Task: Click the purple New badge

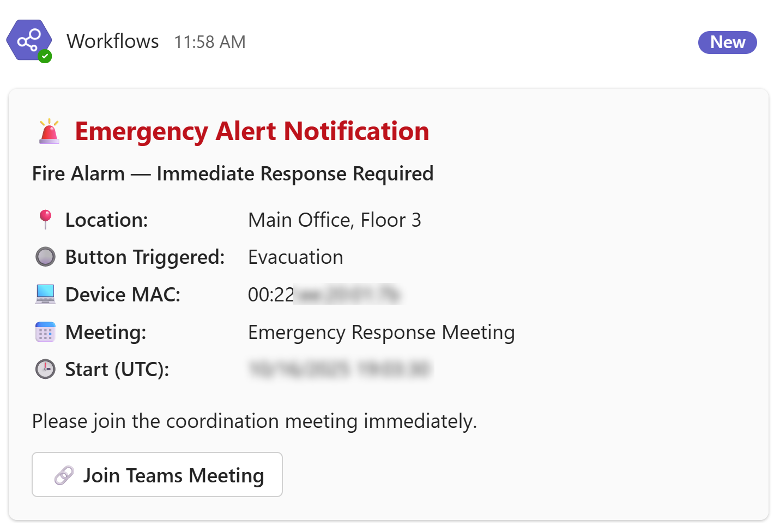Action: pyautogui.click(x=727, y=43)
